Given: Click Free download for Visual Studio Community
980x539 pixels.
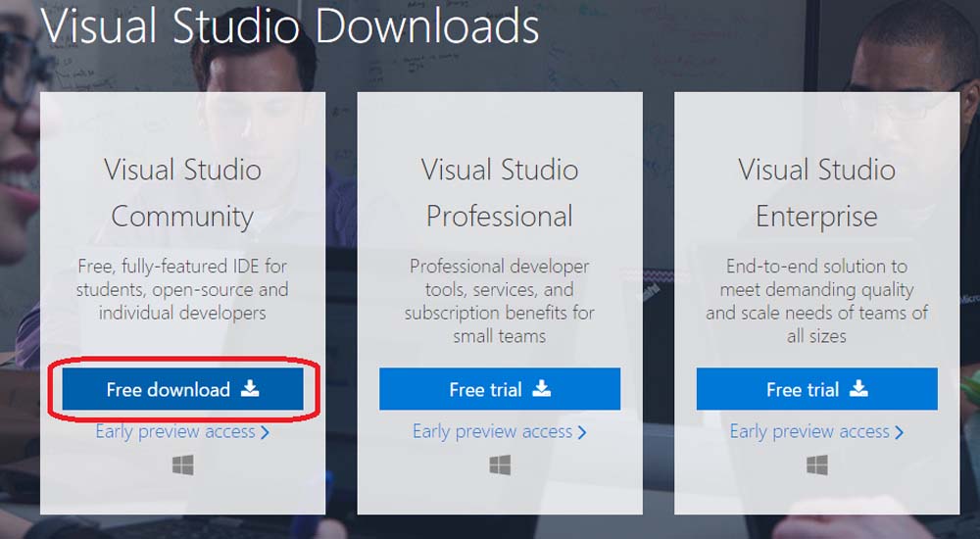Looking at the screenshot, I should coord(182,389).
